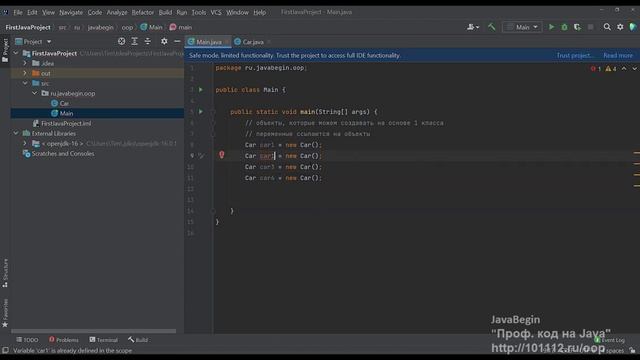Viewport: 640px width, 360px height.
Task: Open the Refactor menu
Action: 142,12
